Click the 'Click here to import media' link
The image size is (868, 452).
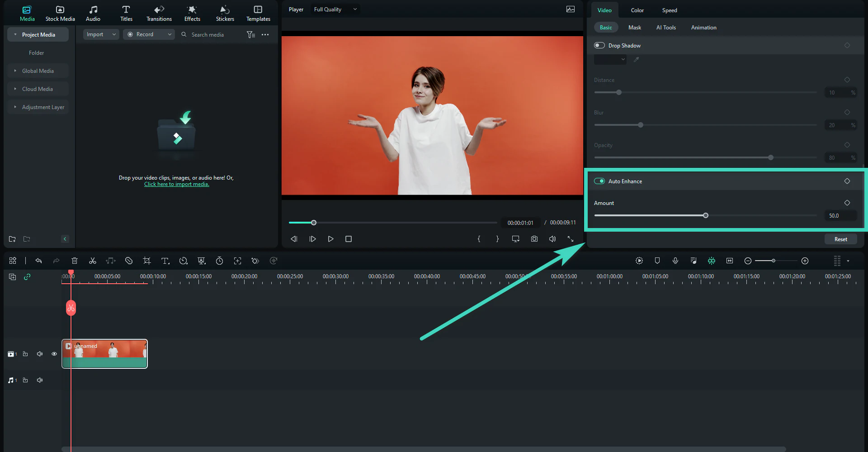coord(176,184)
